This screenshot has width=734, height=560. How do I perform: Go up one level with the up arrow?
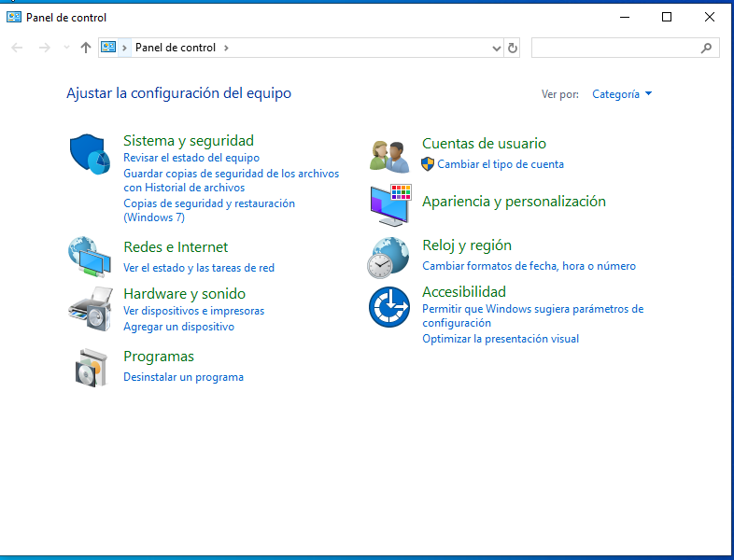85,48
